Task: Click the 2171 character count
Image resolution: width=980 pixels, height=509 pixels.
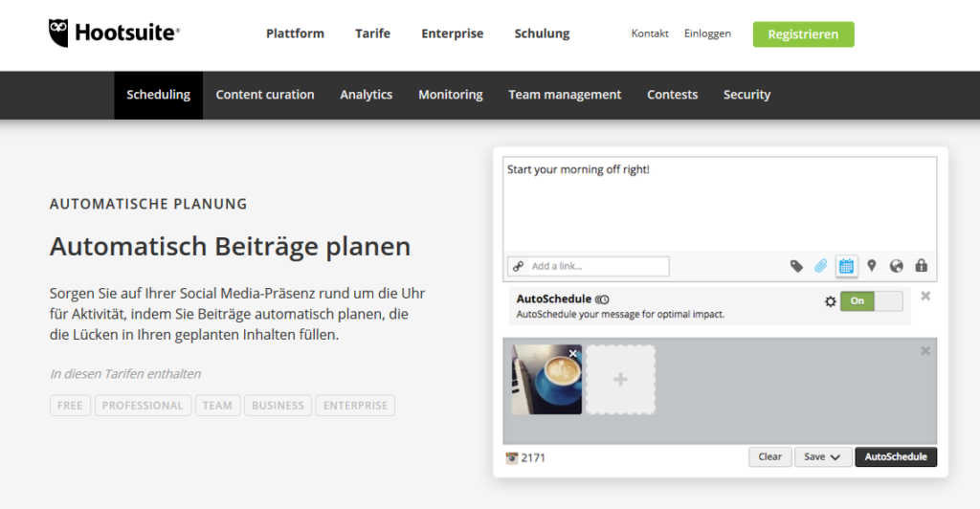Action: [x=533, y=457]
